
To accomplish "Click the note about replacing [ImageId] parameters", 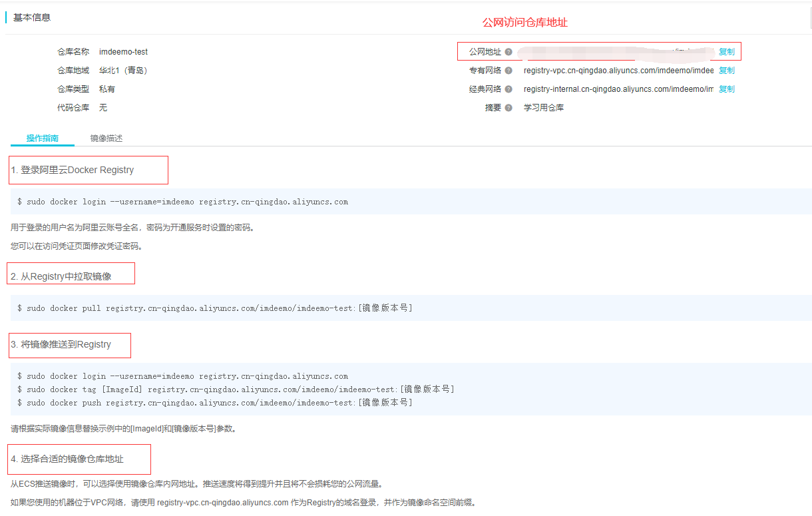I will pyautogui.click(x=124, y=429).
